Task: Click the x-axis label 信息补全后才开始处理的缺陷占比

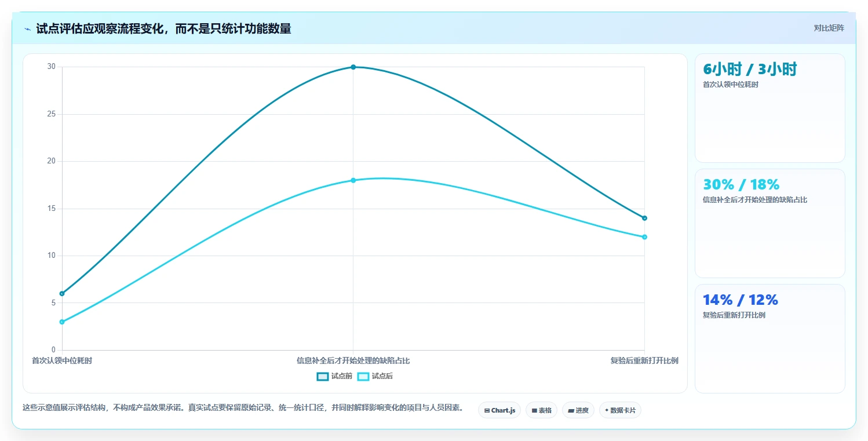Action: [353, 360]
